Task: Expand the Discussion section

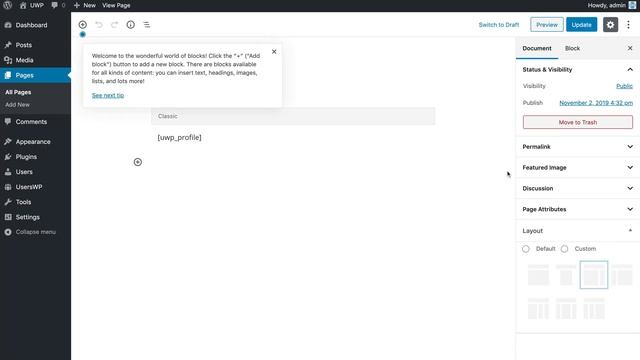Action: 578,188
